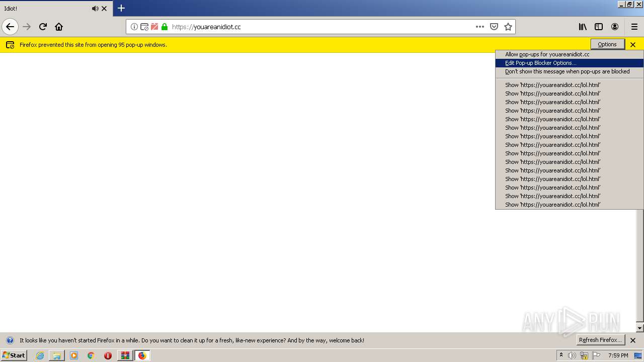Restore down the Firefox window

[x=629, y=4]
